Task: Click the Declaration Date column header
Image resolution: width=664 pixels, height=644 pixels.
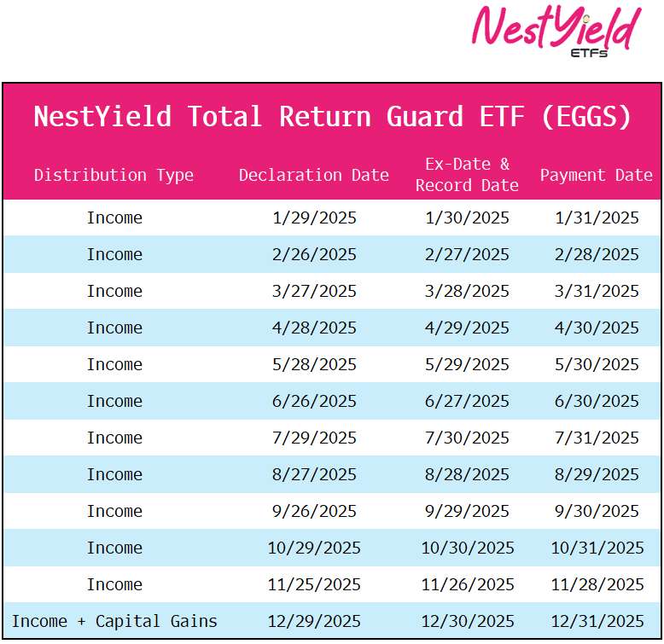Action: [314, 175]
